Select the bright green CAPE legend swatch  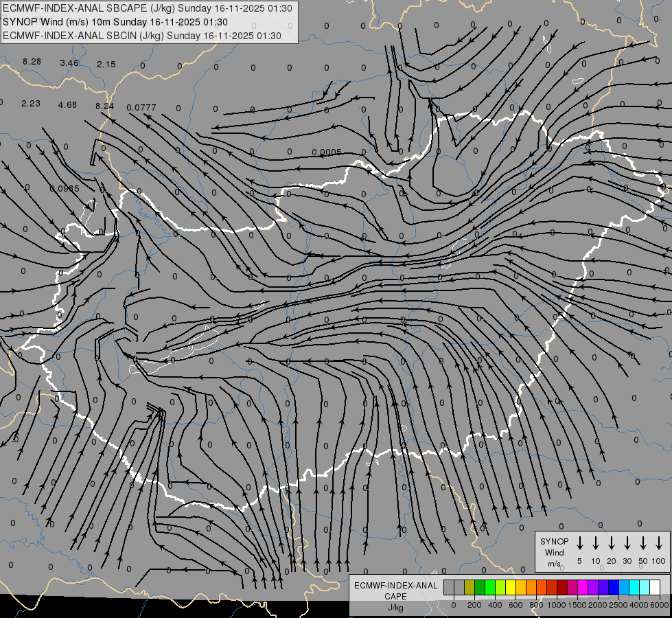(x=490, y=587)
